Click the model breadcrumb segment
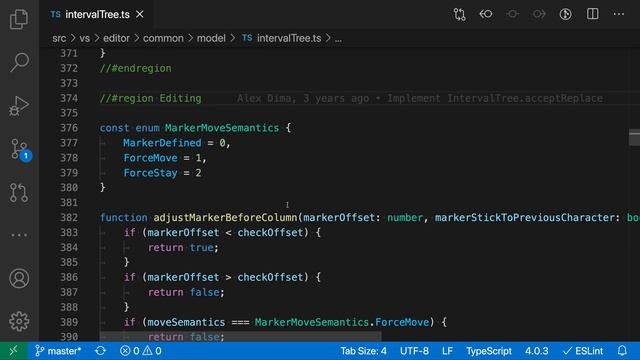The height and width of the screenshot is (360, 640). coord(211,38)
